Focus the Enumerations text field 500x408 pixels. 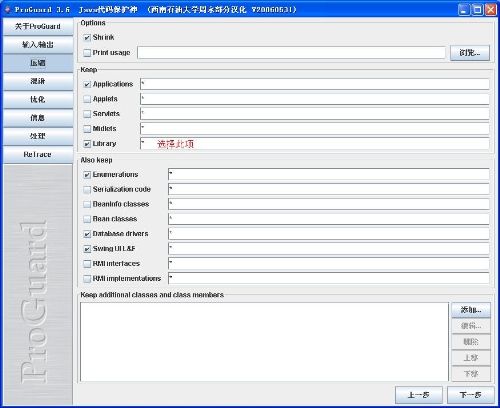coord(329,174)
